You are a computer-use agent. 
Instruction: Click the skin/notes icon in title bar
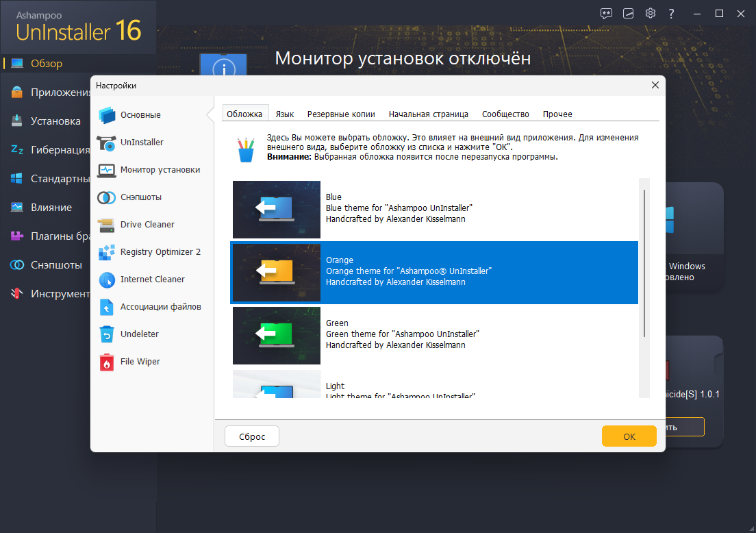click(x=628, y=14)
